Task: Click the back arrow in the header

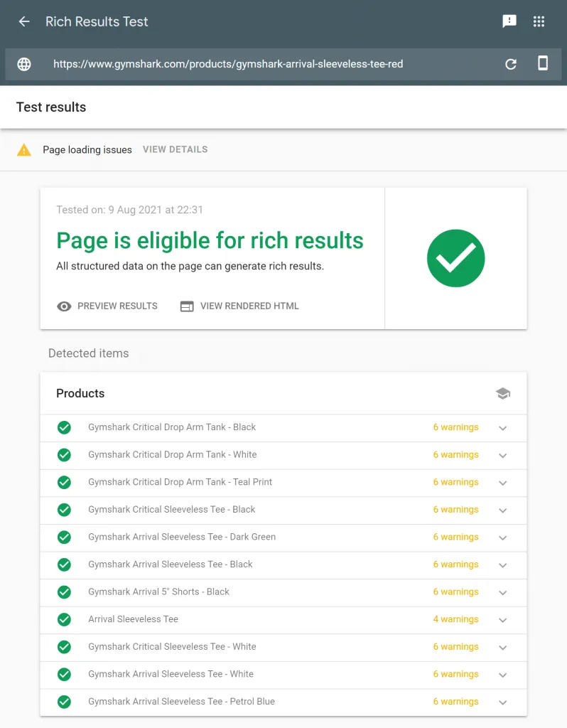Action: click(x=23, y=21)
